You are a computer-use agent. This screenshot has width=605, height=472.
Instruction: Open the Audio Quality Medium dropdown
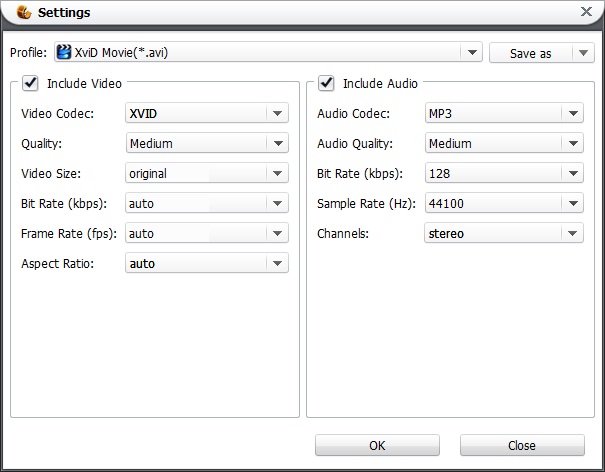pos(504,143)
